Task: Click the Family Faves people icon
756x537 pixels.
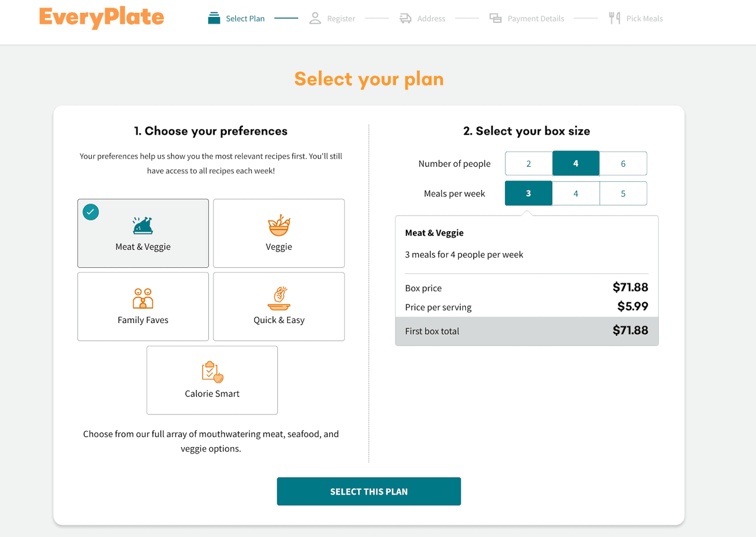Action: (x=142, y=299)
